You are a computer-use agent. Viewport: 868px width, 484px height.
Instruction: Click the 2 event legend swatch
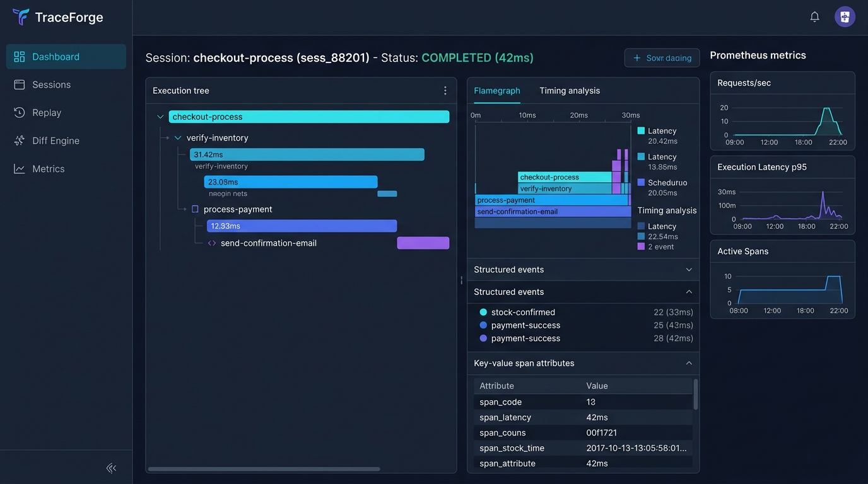pos(641,246)
